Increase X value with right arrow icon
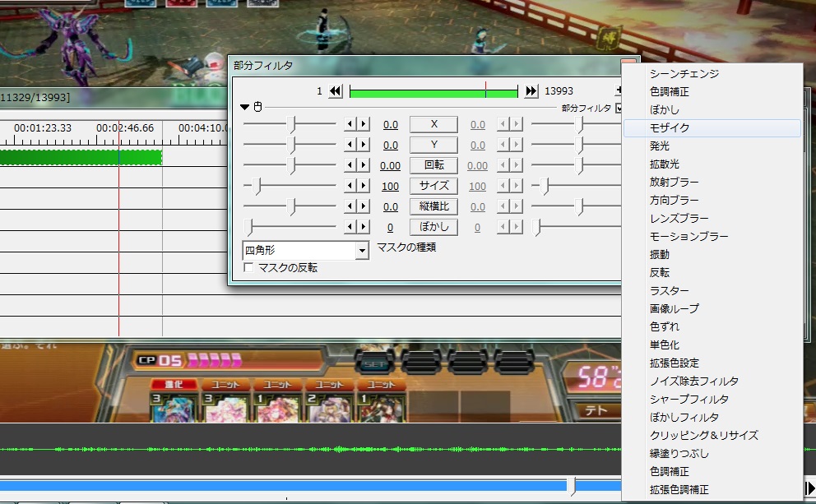This screenshot has height=504, width=816. point(362,124)
